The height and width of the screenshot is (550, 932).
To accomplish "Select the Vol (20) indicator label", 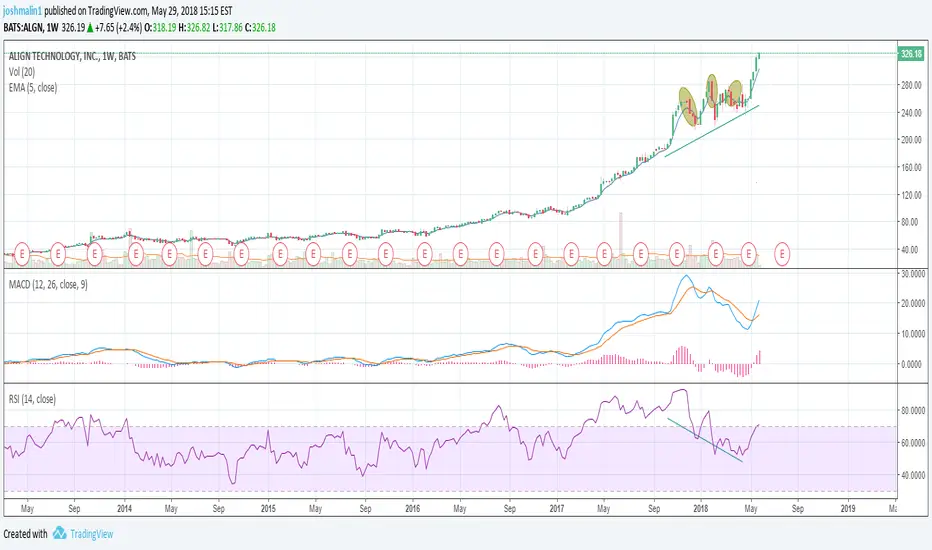I will tap(22, 72).
